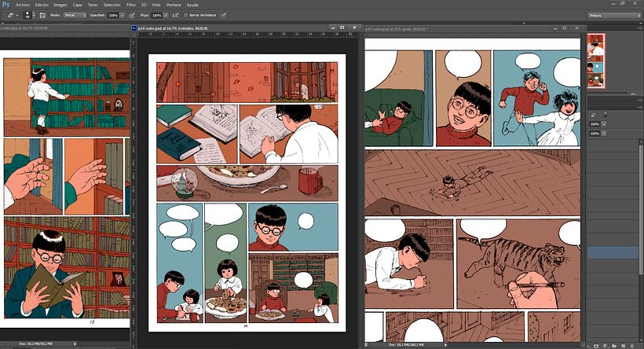Open the Modo Pincel dropdown
The image size is (644, 349).
tap(75, 15)
